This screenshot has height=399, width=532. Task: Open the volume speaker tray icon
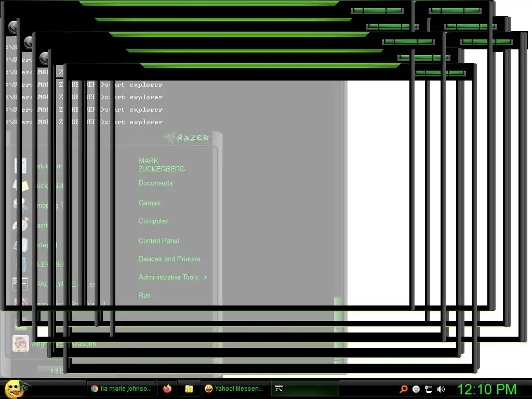pos(441,389)
